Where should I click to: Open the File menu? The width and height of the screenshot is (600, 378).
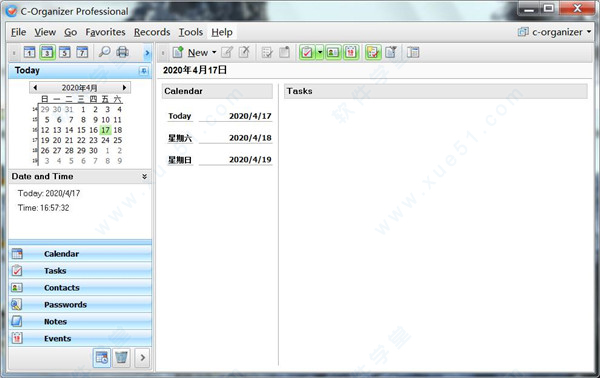point(18,33)
